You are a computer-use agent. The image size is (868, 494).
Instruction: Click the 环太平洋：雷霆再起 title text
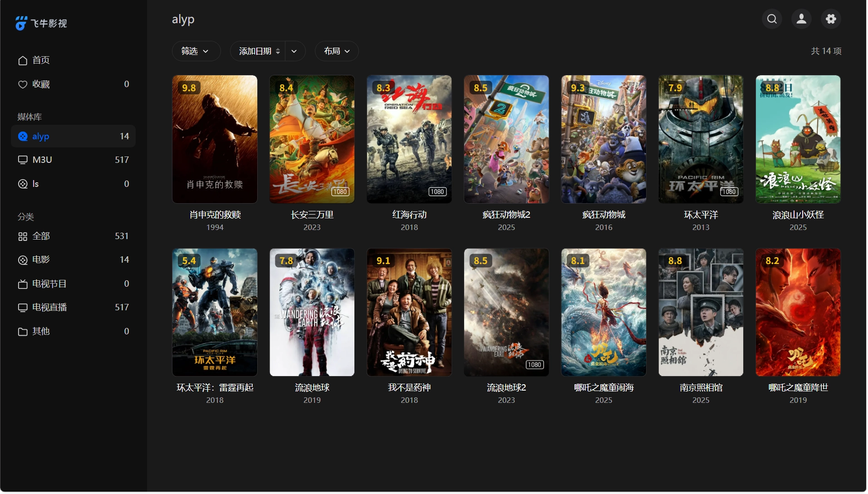pyautogui.click(x=215, y=388)
